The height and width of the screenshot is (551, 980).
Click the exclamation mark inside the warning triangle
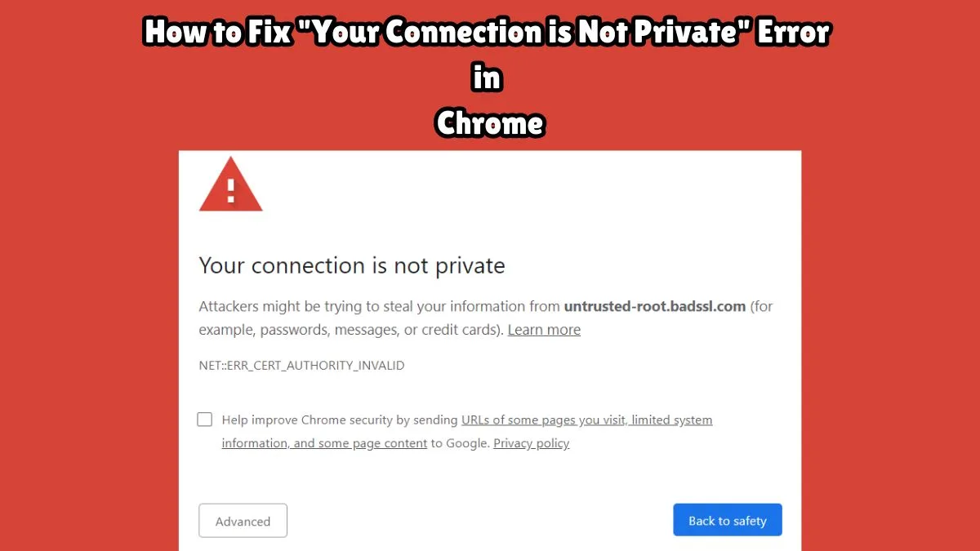(x=230, y=190)
